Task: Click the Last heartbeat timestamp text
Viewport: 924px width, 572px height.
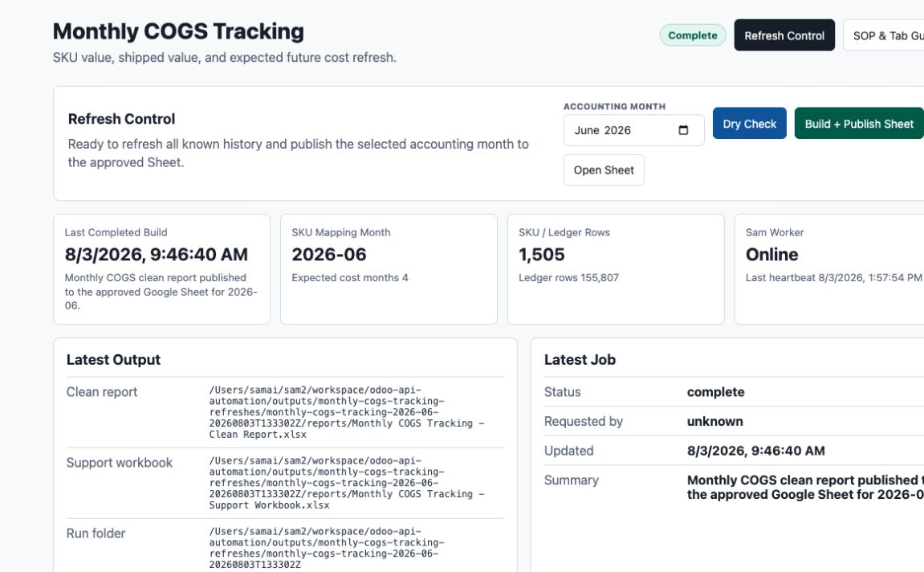Action: coord(834,278)
